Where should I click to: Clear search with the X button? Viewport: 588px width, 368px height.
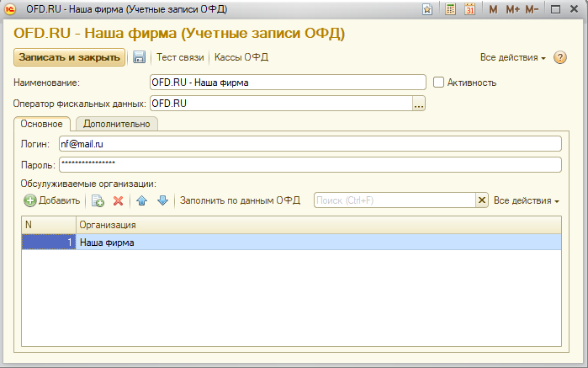coord(482,200)
